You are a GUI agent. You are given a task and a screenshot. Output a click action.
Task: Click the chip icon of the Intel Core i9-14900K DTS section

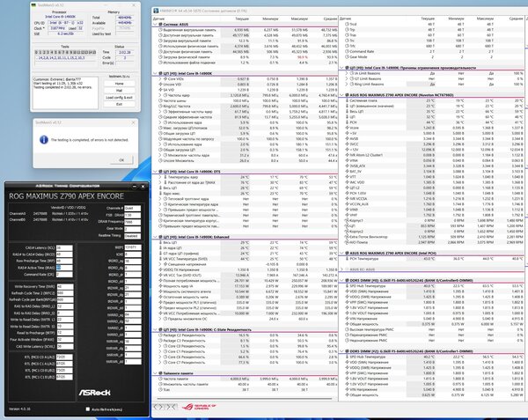coord(161,172)
